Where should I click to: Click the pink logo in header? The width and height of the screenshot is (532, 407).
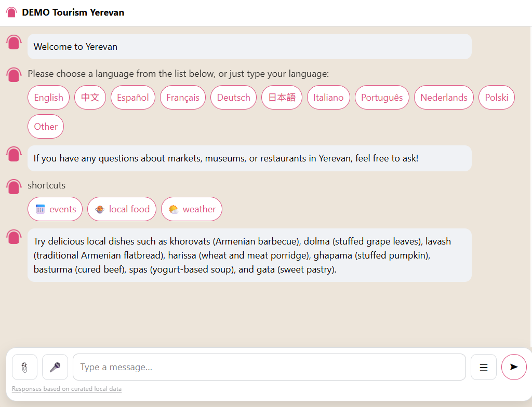point(11,12)
